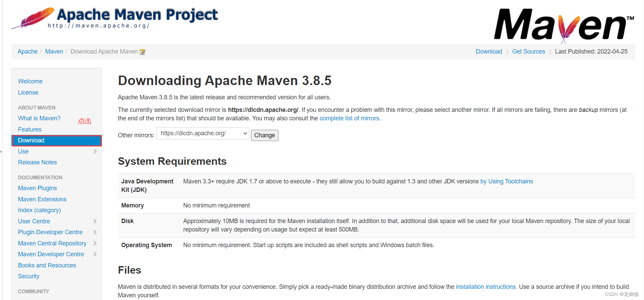Click the No minimum requirement memory cell
This screenshot has height=300, width=644.
coord(216,205)
